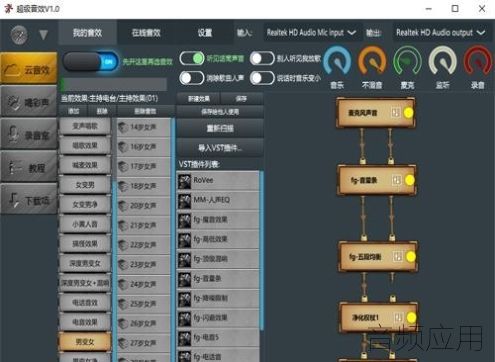This screenshot has width=495, height=362.
Task: Expand the Realtek HD Audio output dropdown
Action: [441, 33]
